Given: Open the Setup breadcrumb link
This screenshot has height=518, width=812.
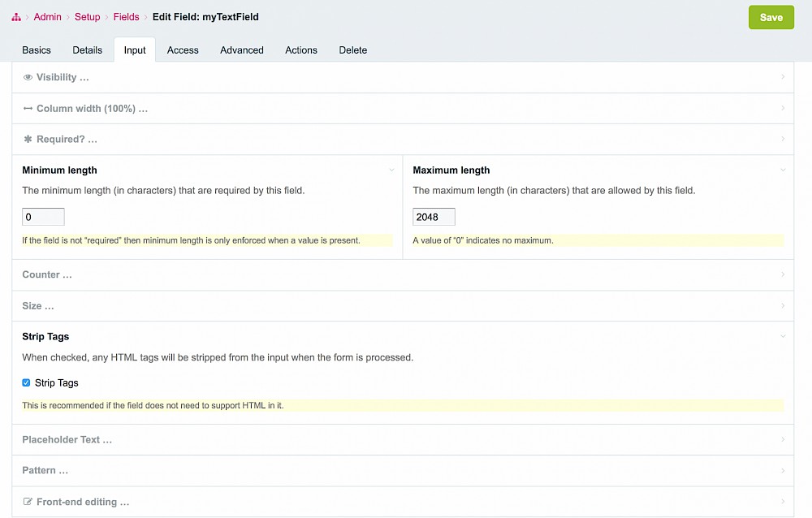Looking at the screenshot, I should (88, 17).
